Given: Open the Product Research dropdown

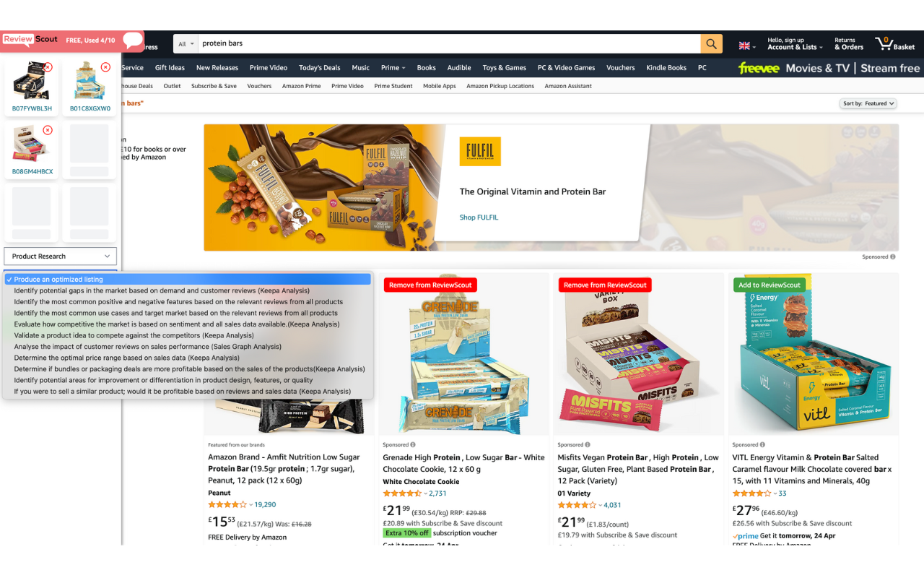Looking at the screenshot, I should pyautogui.click(x=61, y=256).
